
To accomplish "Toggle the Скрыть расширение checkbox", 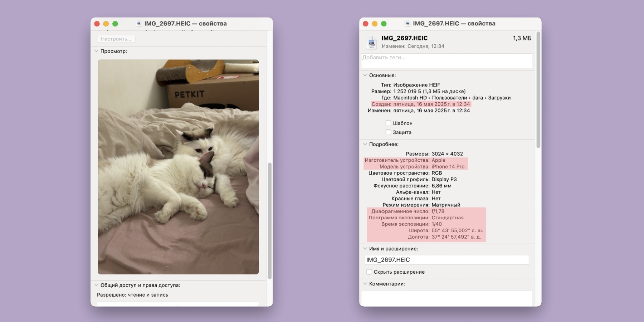I will pyautogui.click(x=369, y=272).
